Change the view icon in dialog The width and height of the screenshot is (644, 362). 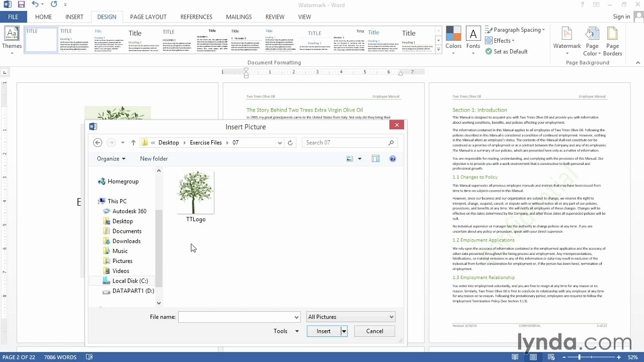tap(350, 159)
